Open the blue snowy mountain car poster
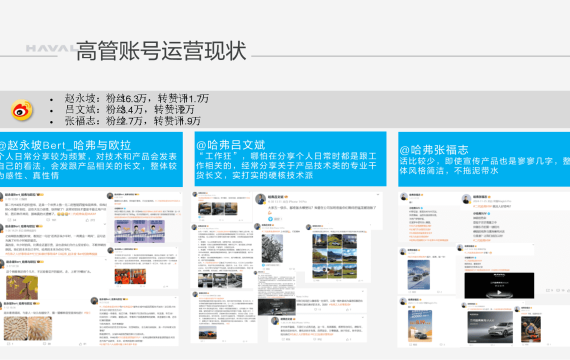This screenshot has width=570, height=360. tap(418, 275)
